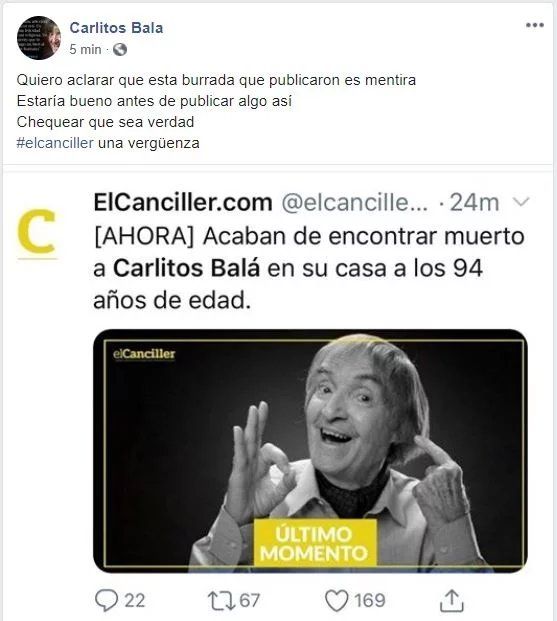557x621 pixels.
Task: Click the yellow C ElCanciller avatar
Action: [x=37, y=232]
